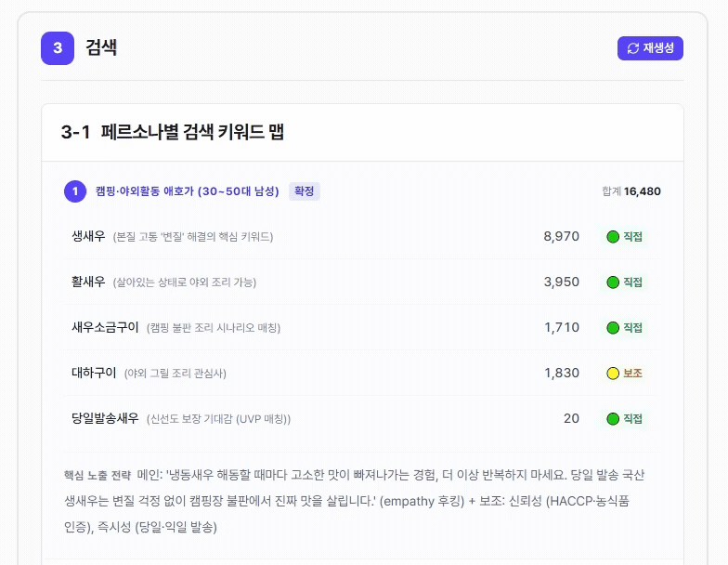Viewport: 728px width, 565px height.
Task: Click the green 직접 badge for 당일발송새우
Action: pos(624,418)
